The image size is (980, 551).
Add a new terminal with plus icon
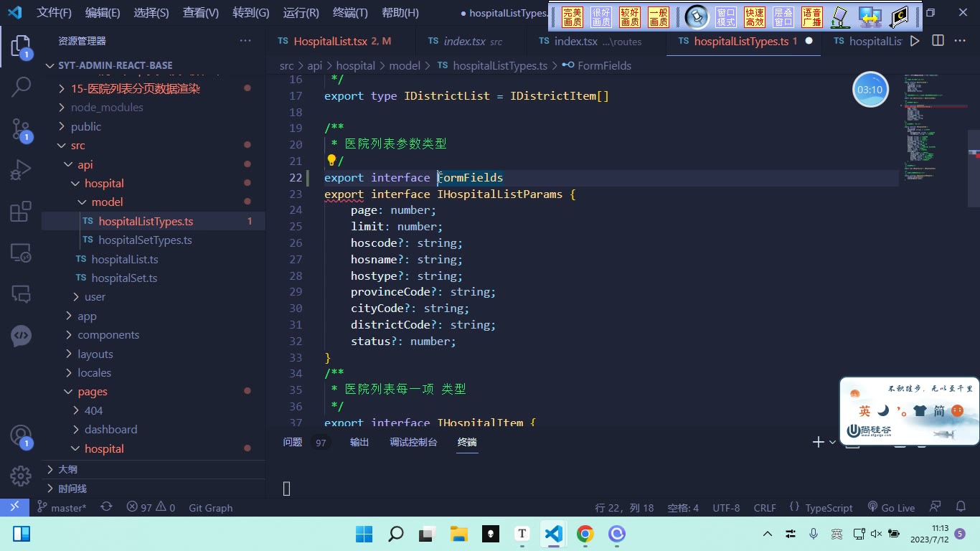[x=818, y=442]
